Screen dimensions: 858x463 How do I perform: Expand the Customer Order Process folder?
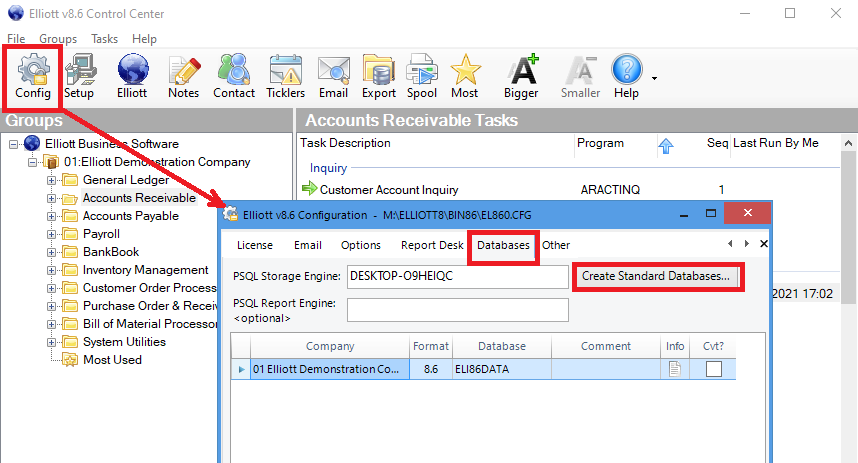coord(51,288)
